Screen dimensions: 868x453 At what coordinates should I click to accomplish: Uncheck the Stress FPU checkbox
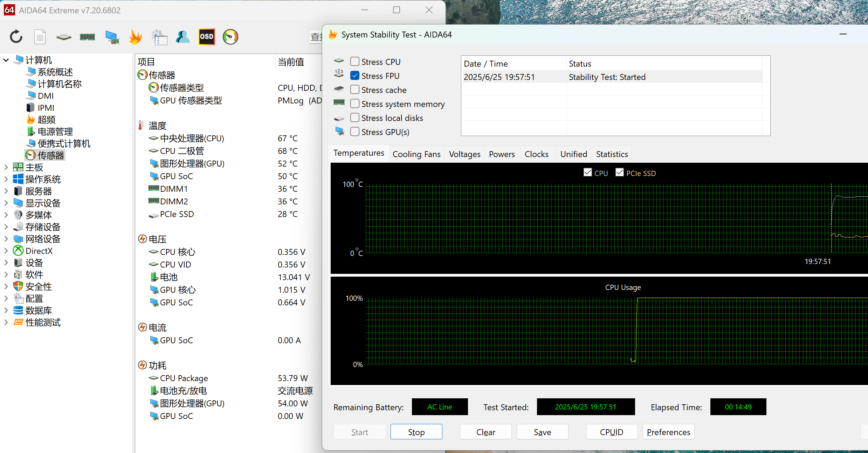tap(355, 76)
